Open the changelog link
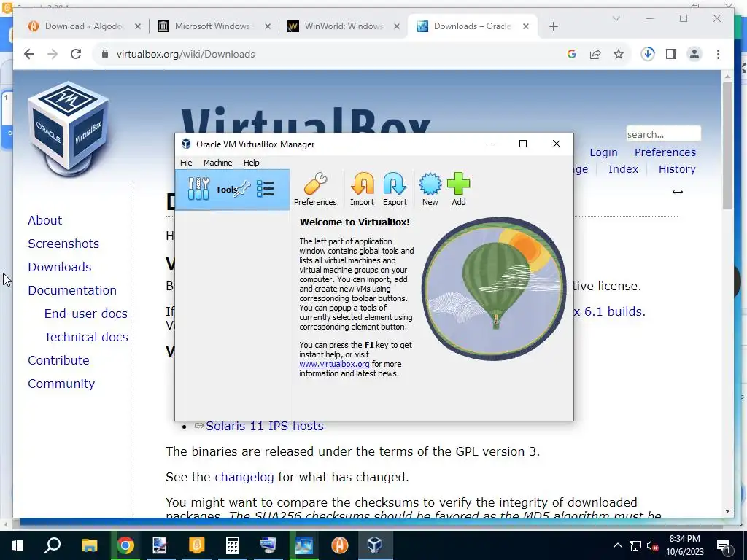 244,477
